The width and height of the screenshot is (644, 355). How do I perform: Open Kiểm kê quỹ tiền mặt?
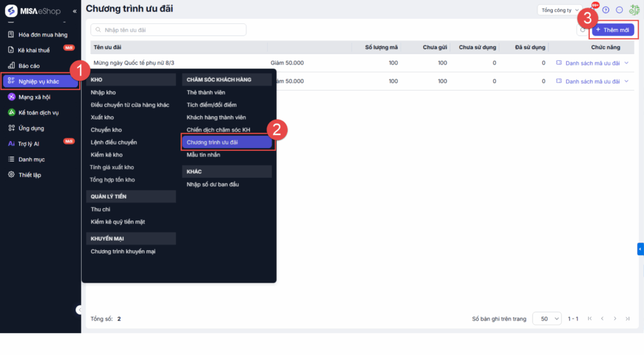[x=118, y=222]
